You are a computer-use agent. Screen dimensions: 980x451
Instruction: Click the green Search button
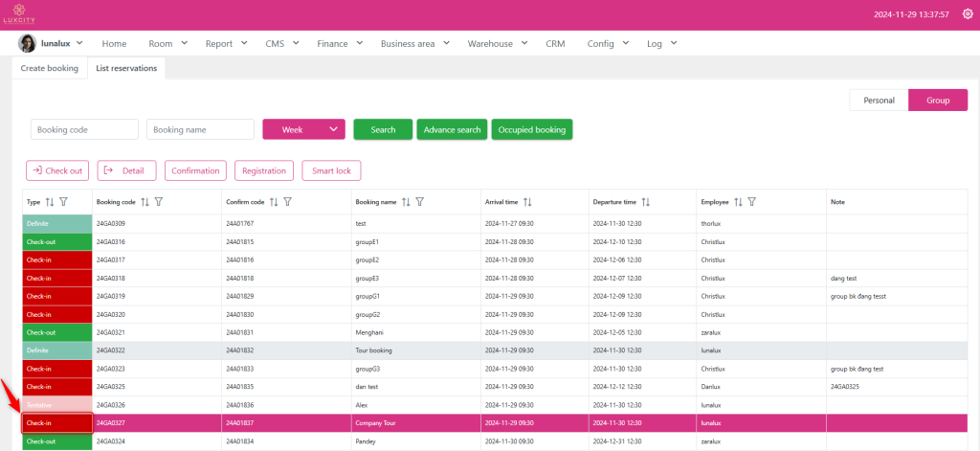(x=383, y=129)
